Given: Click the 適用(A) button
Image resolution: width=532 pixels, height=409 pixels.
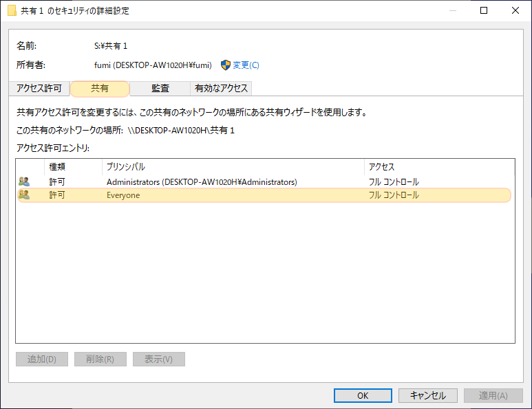Looking at the screenshot, I should click(493, 395).
